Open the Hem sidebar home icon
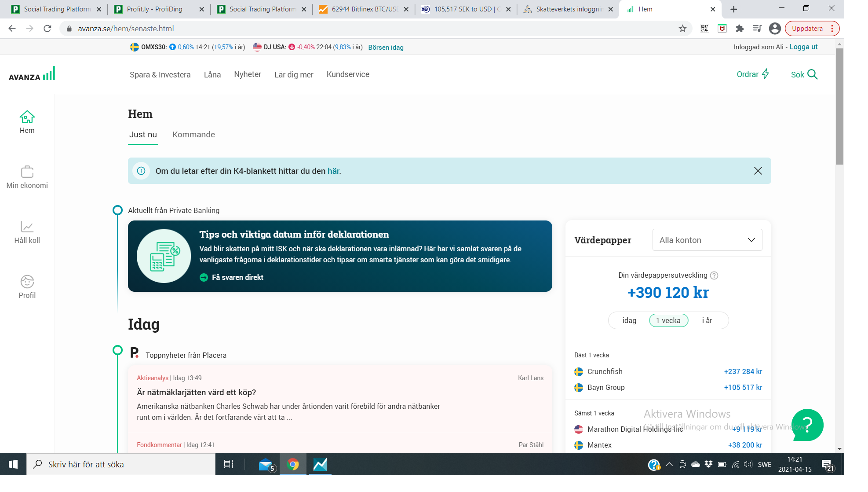The width and height of the screenshot is (868, 492). [x=27, y=117]
